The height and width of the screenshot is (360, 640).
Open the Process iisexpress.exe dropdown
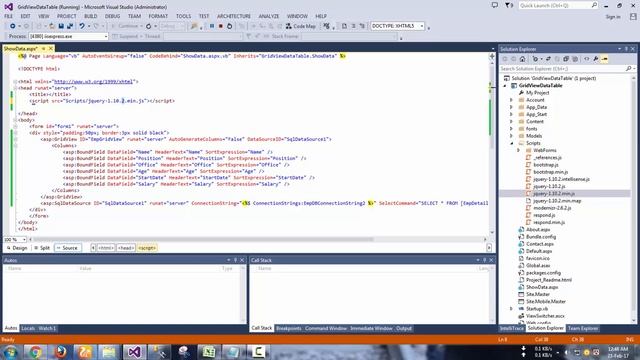[x=68, y=36]
